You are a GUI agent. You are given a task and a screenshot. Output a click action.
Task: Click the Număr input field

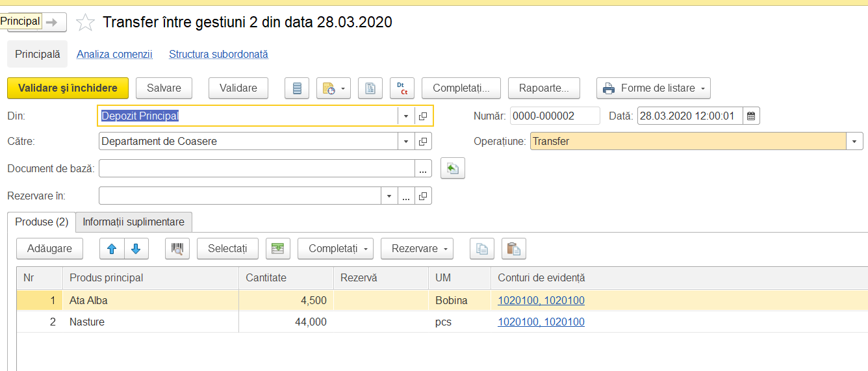[555, 116]
